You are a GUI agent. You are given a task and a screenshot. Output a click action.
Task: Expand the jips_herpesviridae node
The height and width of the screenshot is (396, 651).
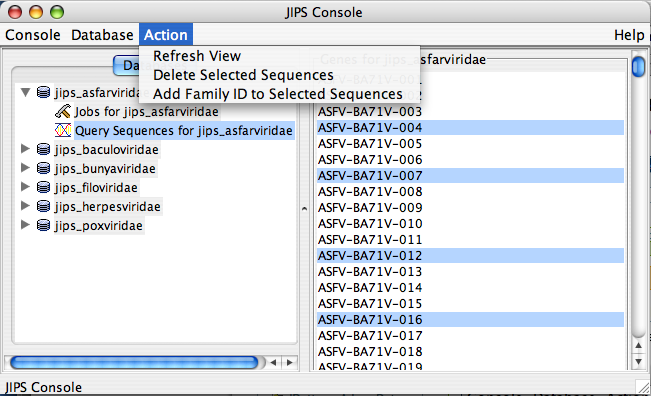pyautogui.click(x=25, y=205)
